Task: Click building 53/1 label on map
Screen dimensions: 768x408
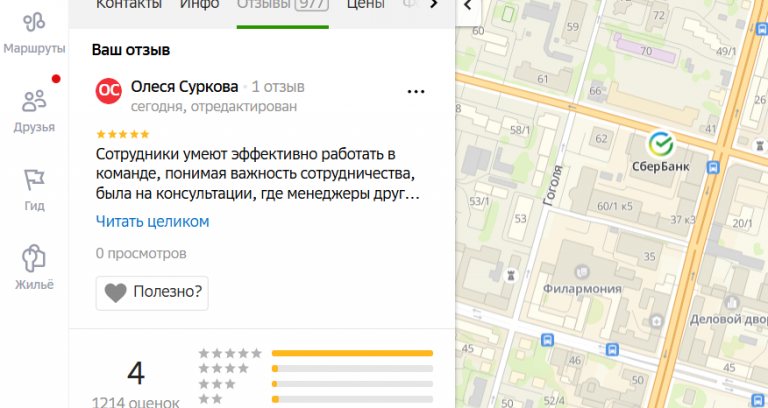Action: pos(479,202)
